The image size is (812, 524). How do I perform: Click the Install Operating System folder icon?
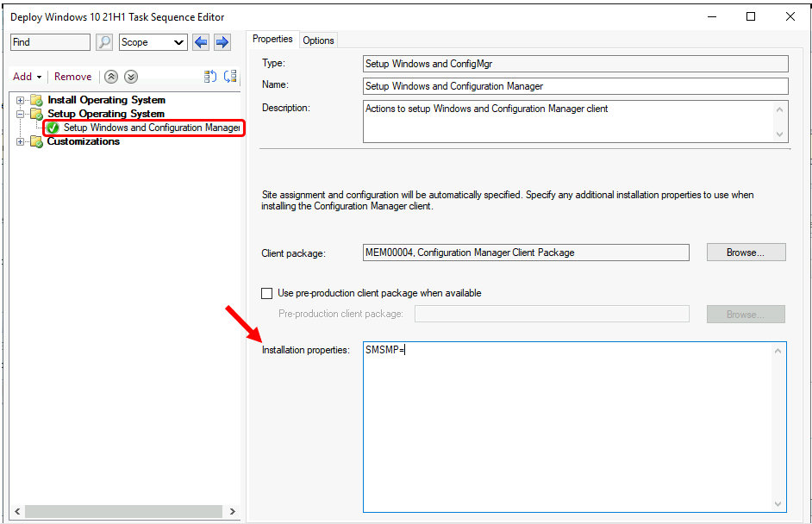click(36, 100)
